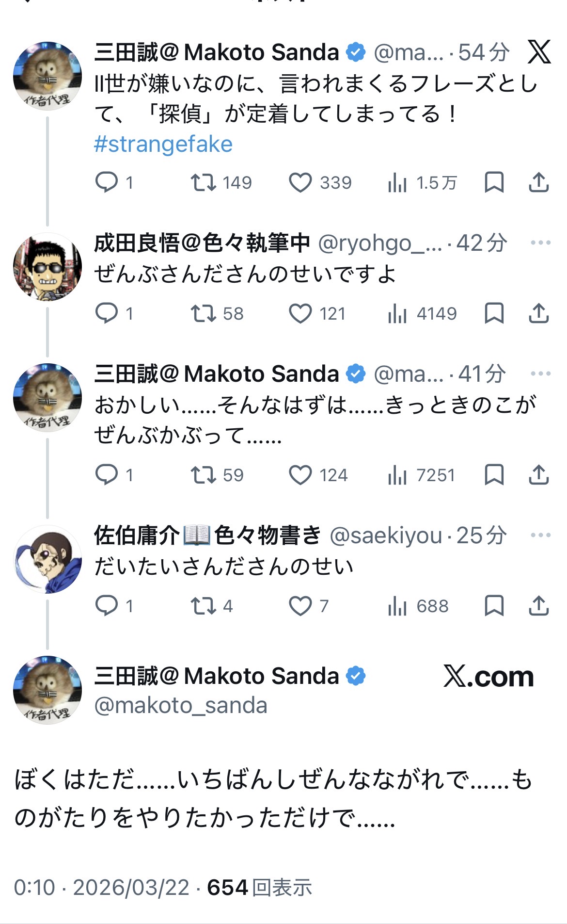The image size is (567, 924).
Task: Share the tweet with 124 likes
Action: pyautogui.click(x=538, y=475)
